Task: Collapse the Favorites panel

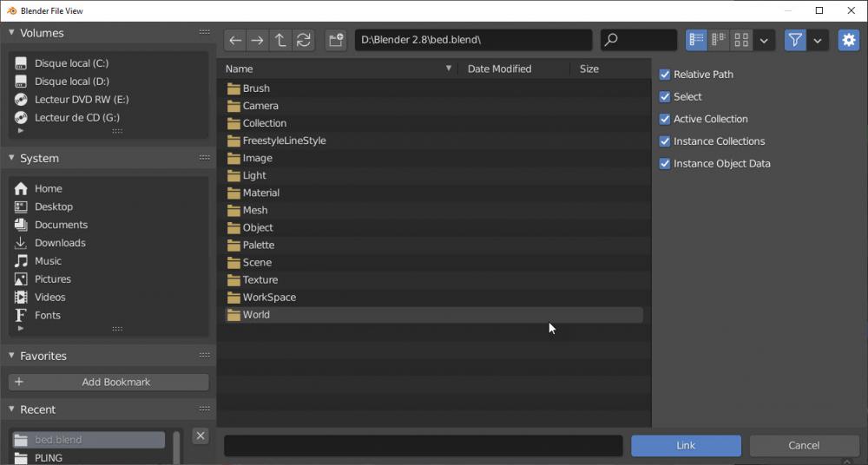Action: [11, 356]
